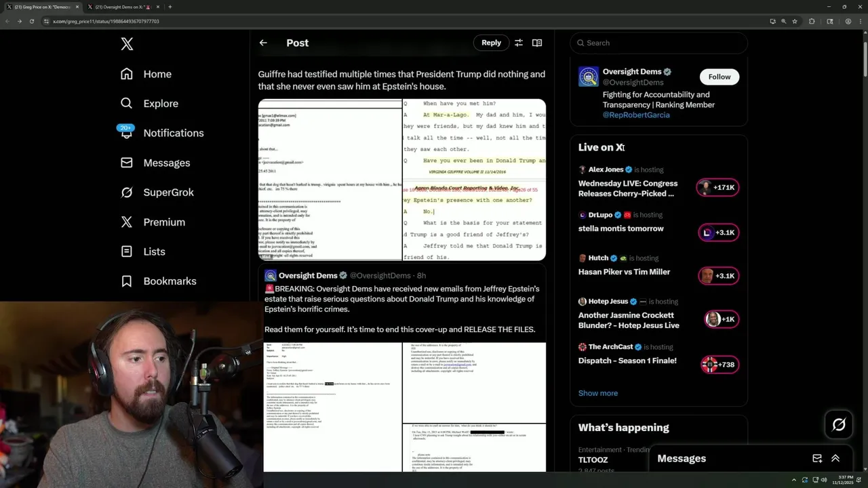
Task: Focus the Search input field
Action: 658,43
